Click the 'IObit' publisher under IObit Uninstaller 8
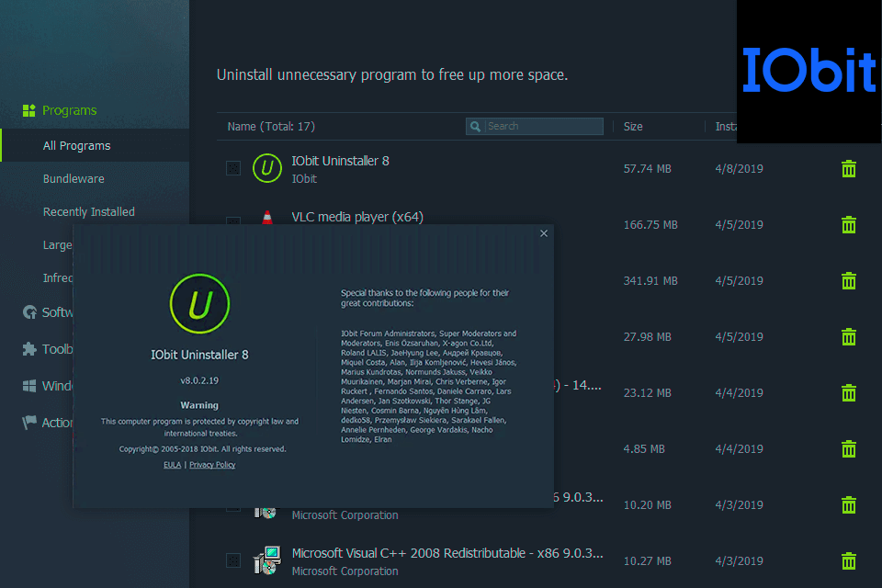Image resolution: width=882 pixels, height=588 pixels. 304,179
